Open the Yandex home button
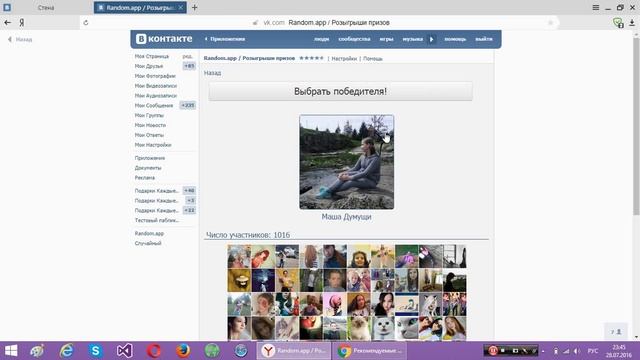 (x=22, y=22)
